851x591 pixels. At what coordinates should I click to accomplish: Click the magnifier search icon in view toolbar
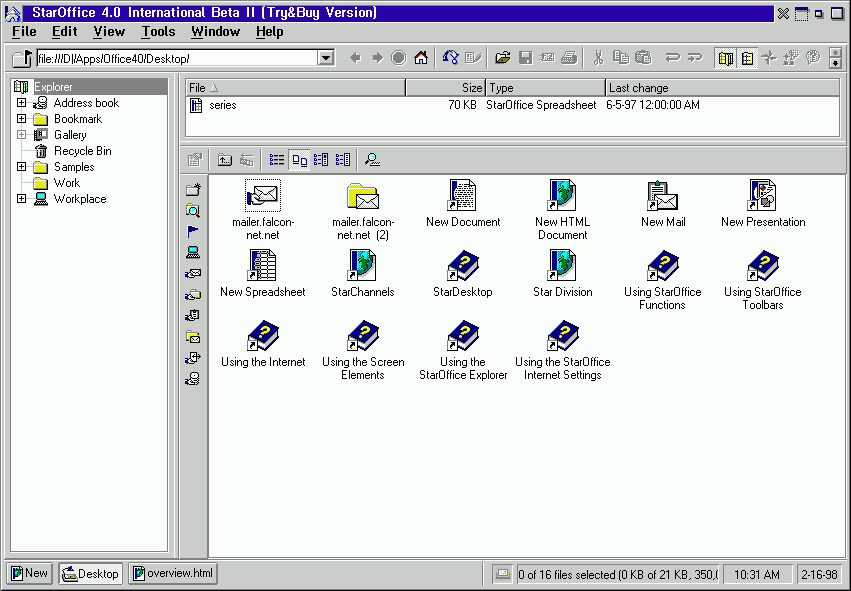[x=372, y=160]
